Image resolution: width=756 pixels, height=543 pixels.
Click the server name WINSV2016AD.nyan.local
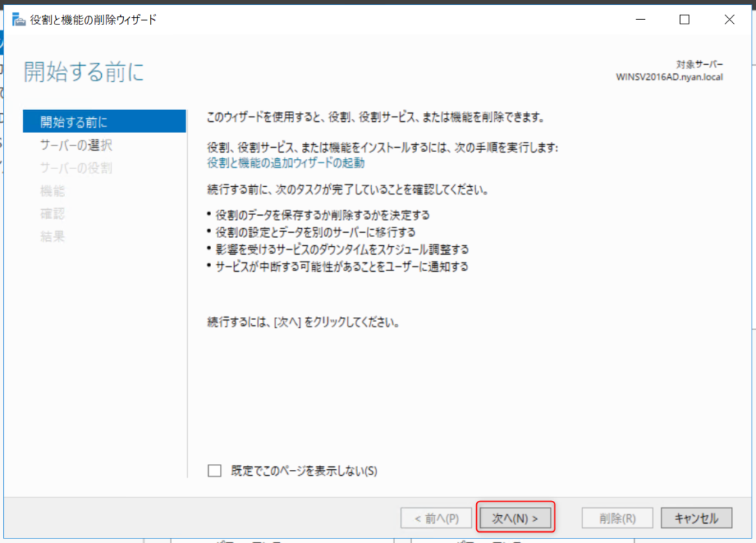pos(670,76)
